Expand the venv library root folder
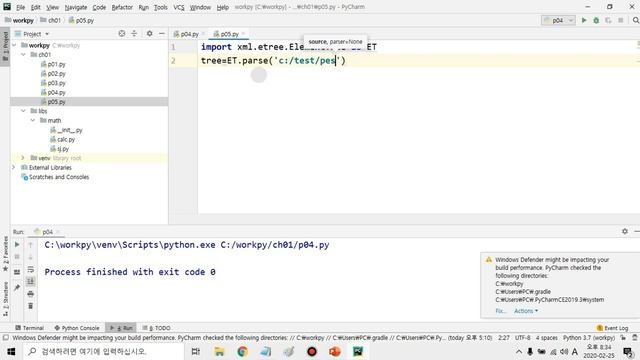The height and width of the screenshot is (360, 640). coord(23,158)
